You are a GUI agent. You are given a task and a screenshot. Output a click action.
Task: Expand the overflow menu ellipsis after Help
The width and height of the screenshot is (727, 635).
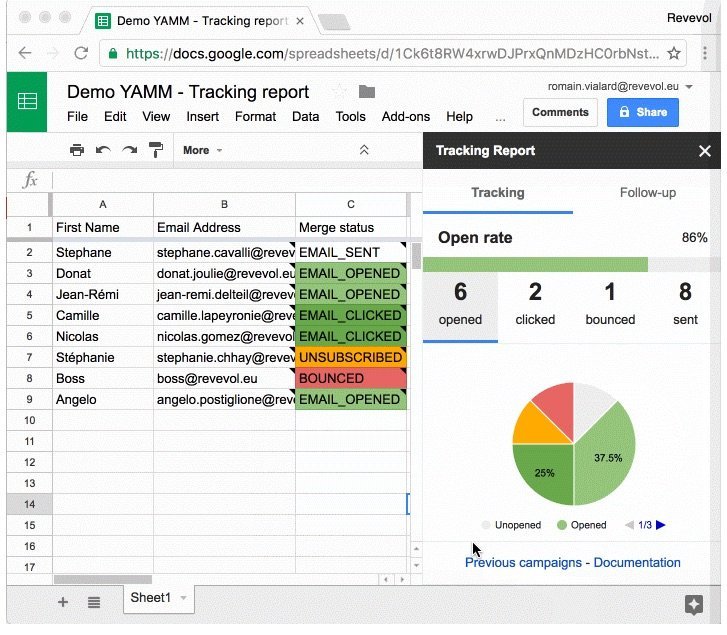[500, 117]
